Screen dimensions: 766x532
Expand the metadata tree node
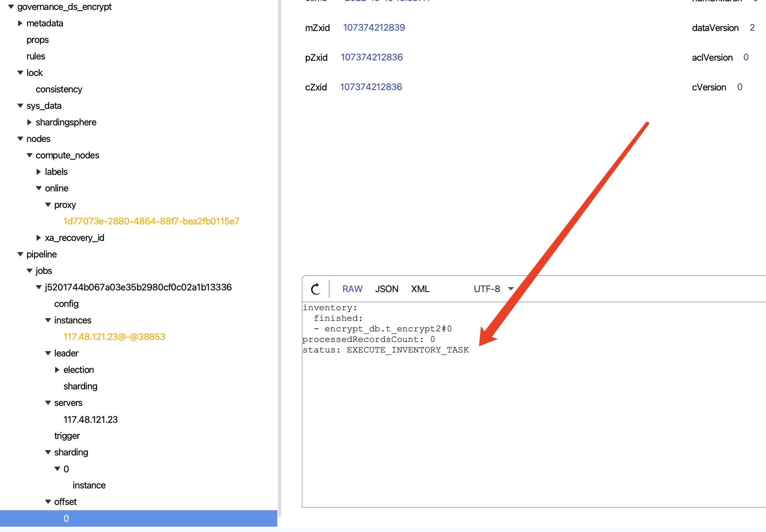20,23
